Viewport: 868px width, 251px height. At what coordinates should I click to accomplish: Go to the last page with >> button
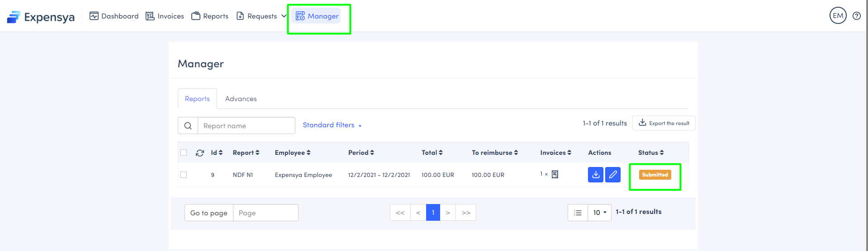tap(466, 213)
